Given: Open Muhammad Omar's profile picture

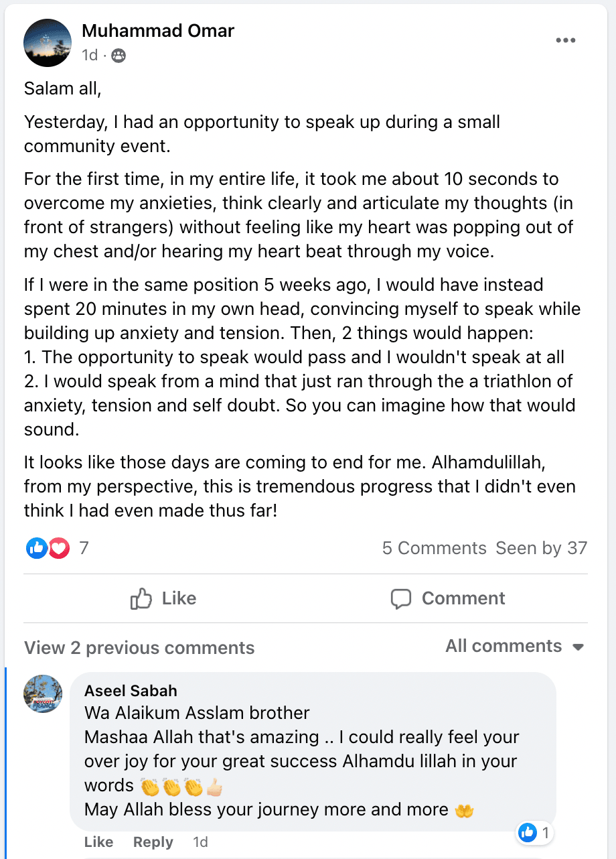Looking at the screenshot, I should click(x=48, y=42).
